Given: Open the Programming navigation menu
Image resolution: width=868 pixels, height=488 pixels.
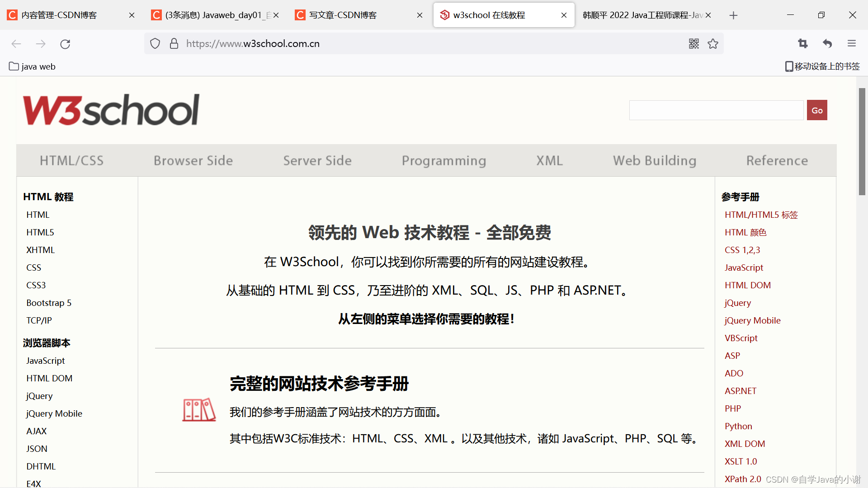Looking at the screenshot, I should pos(444,160).
